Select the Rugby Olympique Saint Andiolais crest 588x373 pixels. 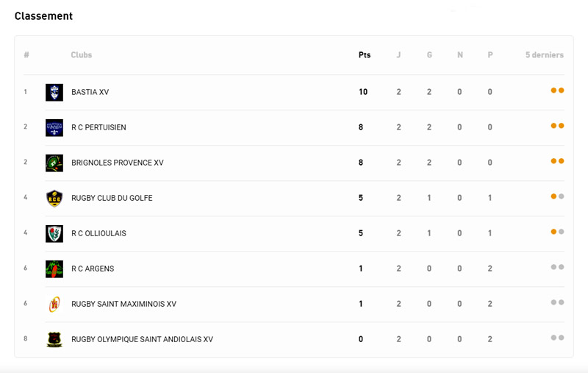54,340
